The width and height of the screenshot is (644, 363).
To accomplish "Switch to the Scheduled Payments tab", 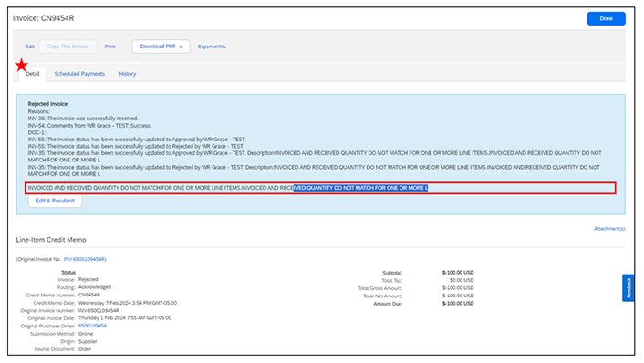I will click(79, 74).
